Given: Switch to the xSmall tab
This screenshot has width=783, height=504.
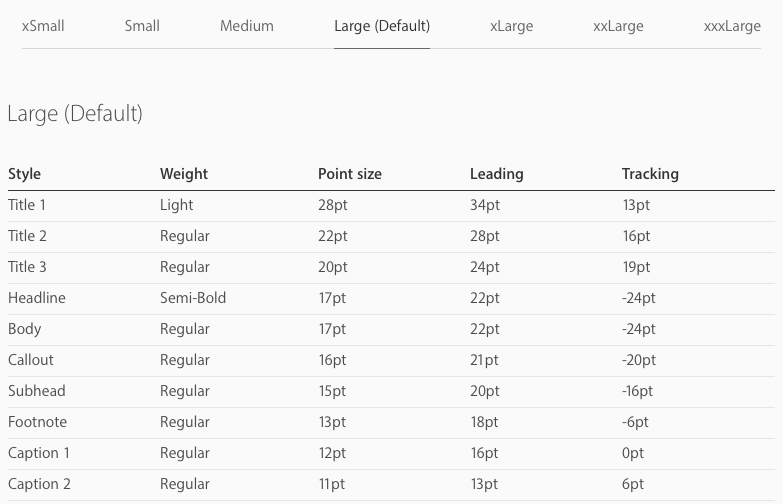Looking at the screenshot, I should pyautogui.click(x=43, y=26).
